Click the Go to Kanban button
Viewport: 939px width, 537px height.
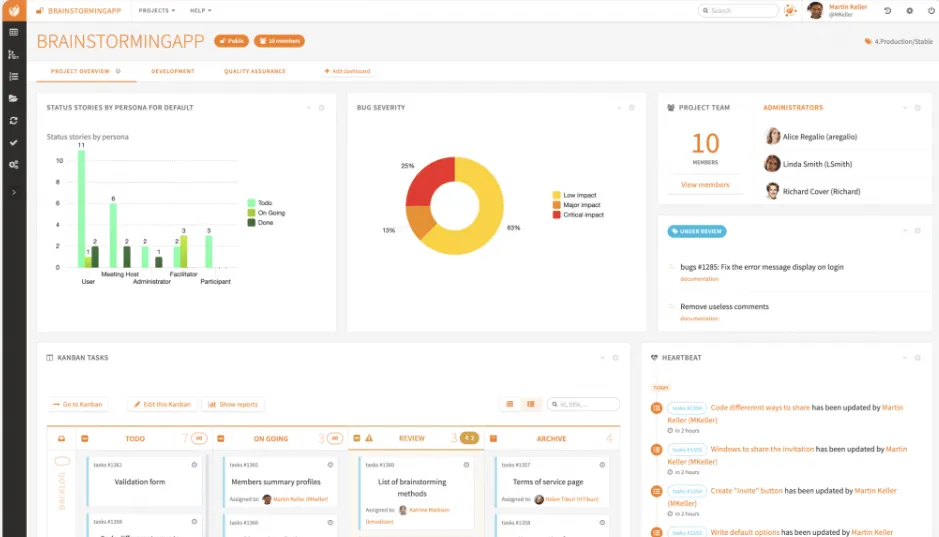click(x=78, y=405)
